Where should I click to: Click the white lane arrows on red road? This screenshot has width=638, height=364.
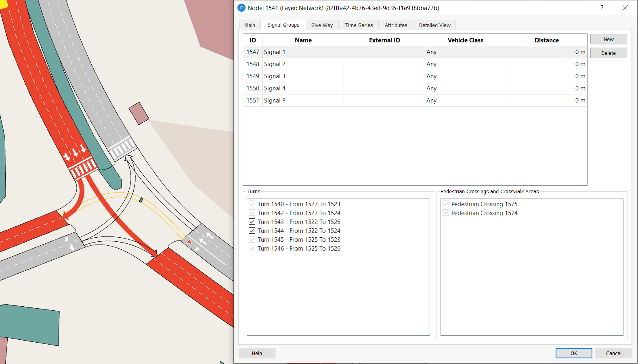[x=75, y=152]
